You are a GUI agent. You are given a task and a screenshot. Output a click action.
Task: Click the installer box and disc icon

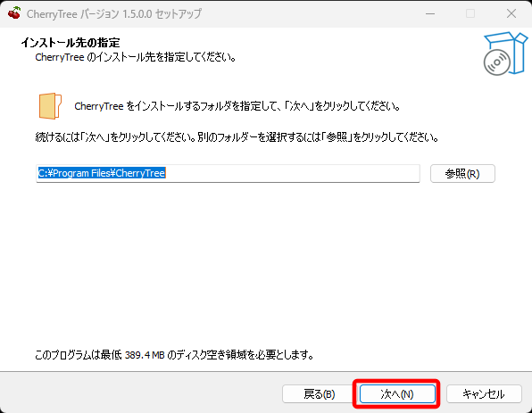tap(505, 54)
